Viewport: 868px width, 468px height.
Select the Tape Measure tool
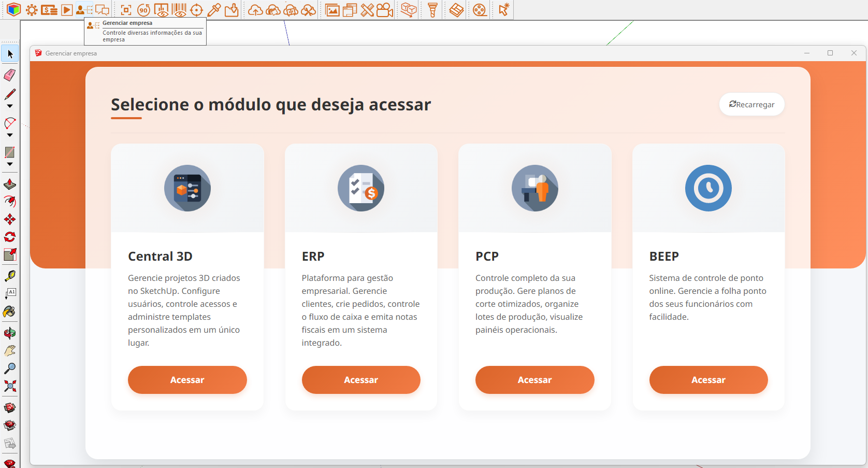pos(10,276)
